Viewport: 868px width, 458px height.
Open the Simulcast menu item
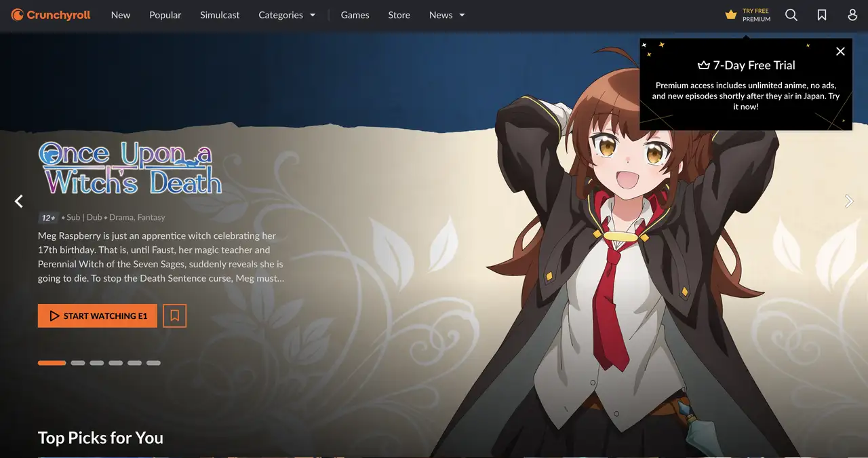(220, 15)
